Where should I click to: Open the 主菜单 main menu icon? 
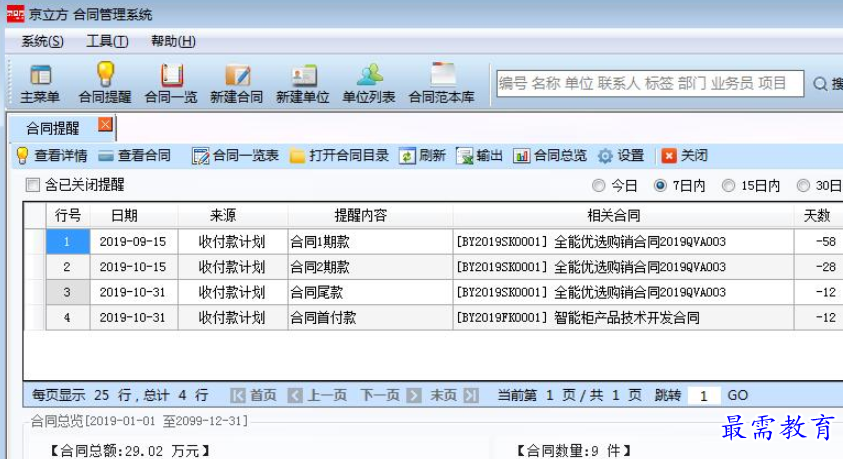pos(41,75)
